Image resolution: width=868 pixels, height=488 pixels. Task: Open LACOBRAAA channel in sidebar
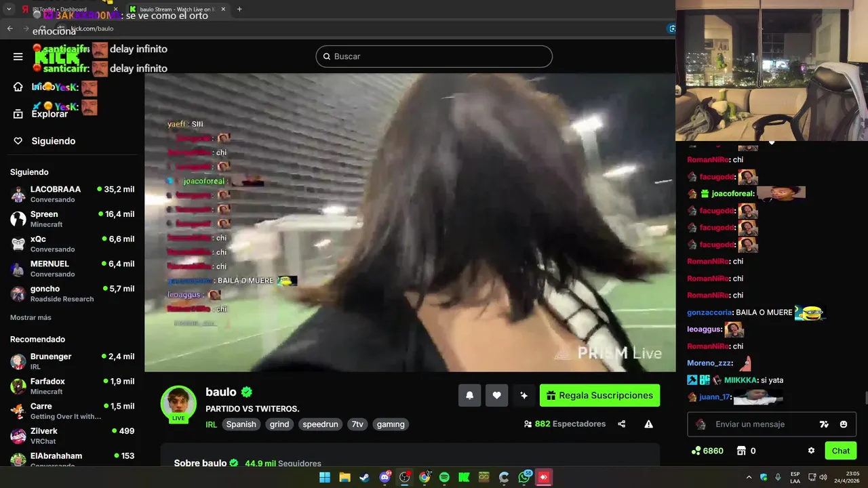pyautogui.click(x=72, y=194)
